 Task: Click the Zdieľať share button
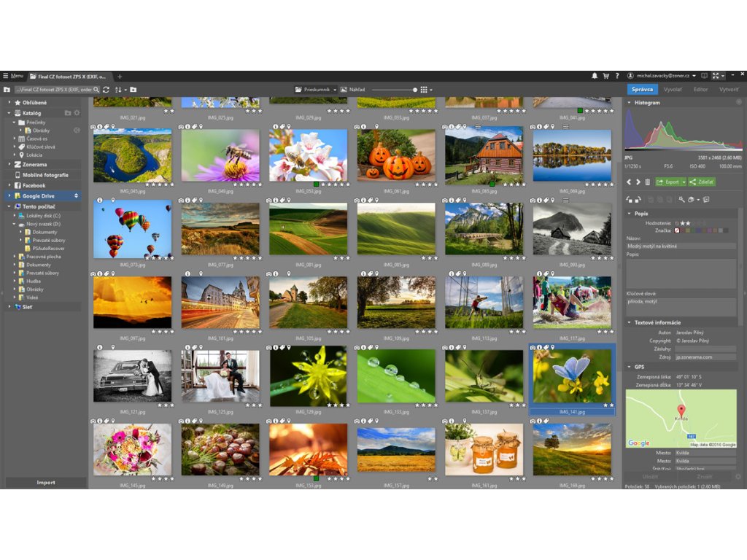pos(702,182)
